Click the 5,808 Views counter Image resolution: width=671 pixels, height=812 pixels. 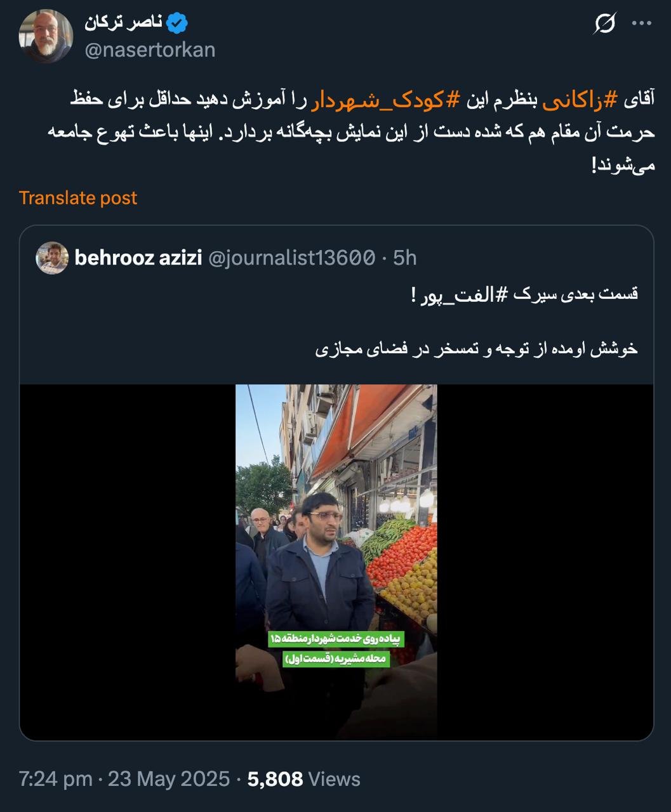click(x=304, y=779)
